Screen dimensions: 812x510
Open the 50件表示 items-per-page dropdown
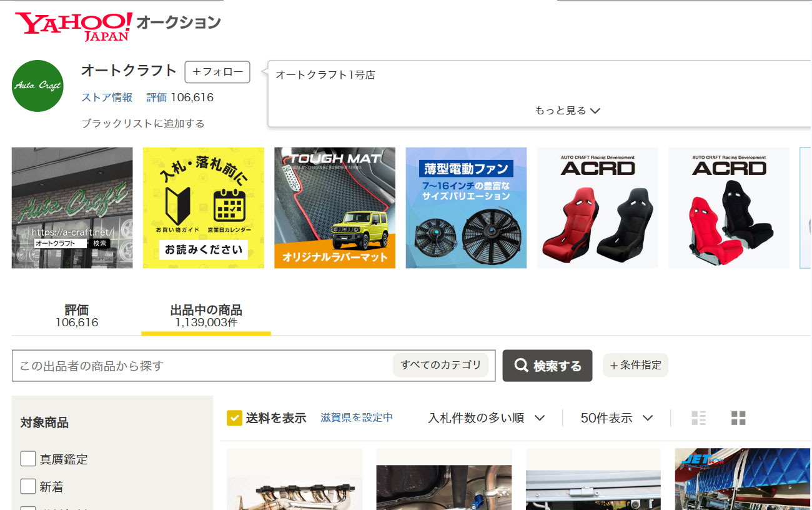616,418
